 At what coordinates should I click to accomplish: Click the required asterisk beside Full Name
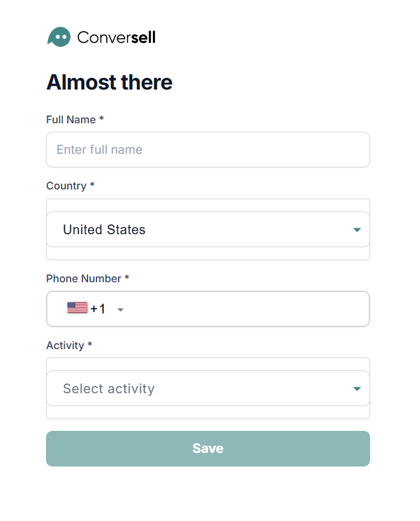pyautogui.click(x=102, y=119)
